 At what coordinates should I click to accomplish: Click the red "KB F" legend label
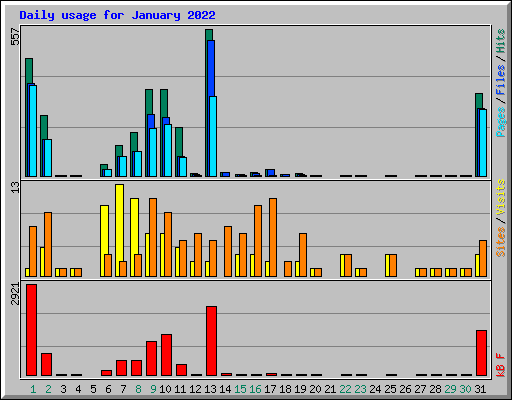[x=500, y=365]
